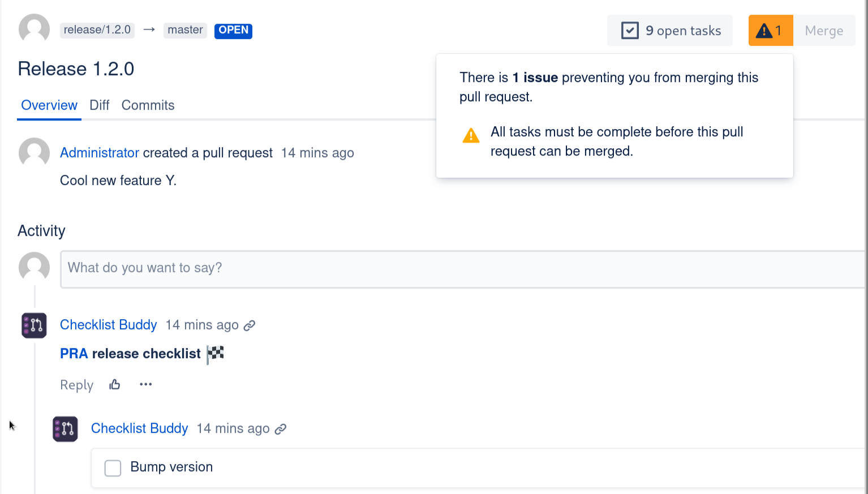
Task: Click the PRA link in checklist comment
Action: click(74, 354)
